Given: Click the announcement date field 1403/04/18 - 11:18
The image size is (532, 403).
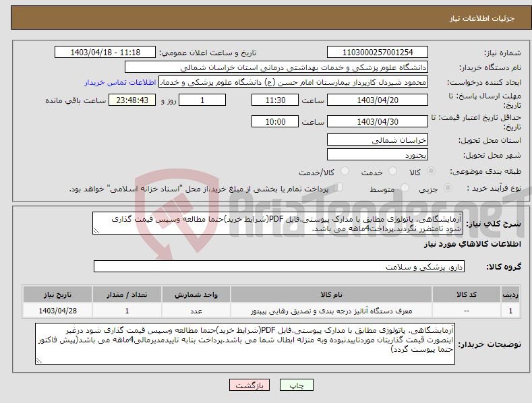Looking at the screenshot, I should pos(105,53).
